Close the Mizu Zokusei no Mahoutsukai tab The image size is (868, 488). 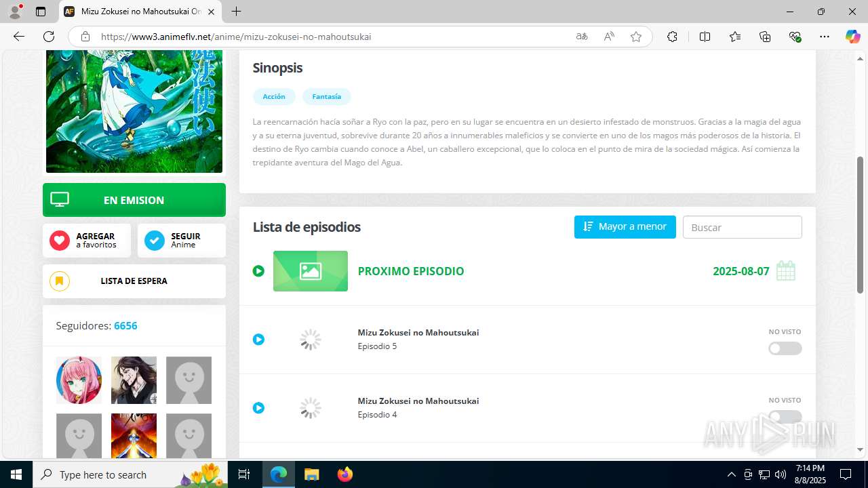212,12
